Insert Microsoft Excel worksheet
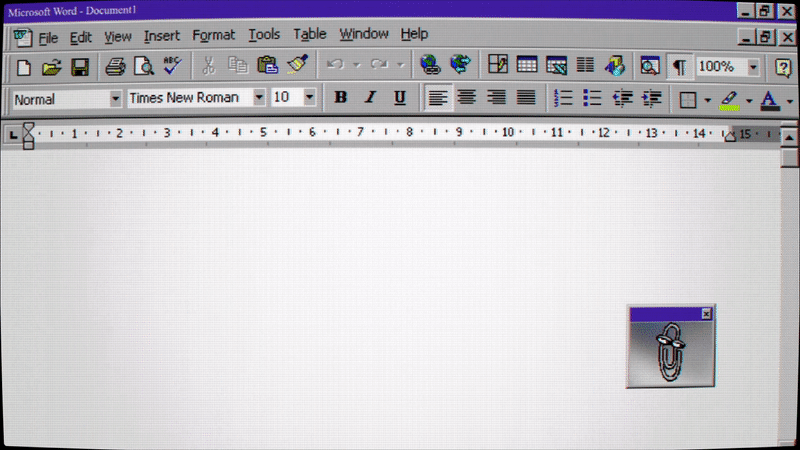This screenshot has height=450, width=800. click(x=556, y=66)
